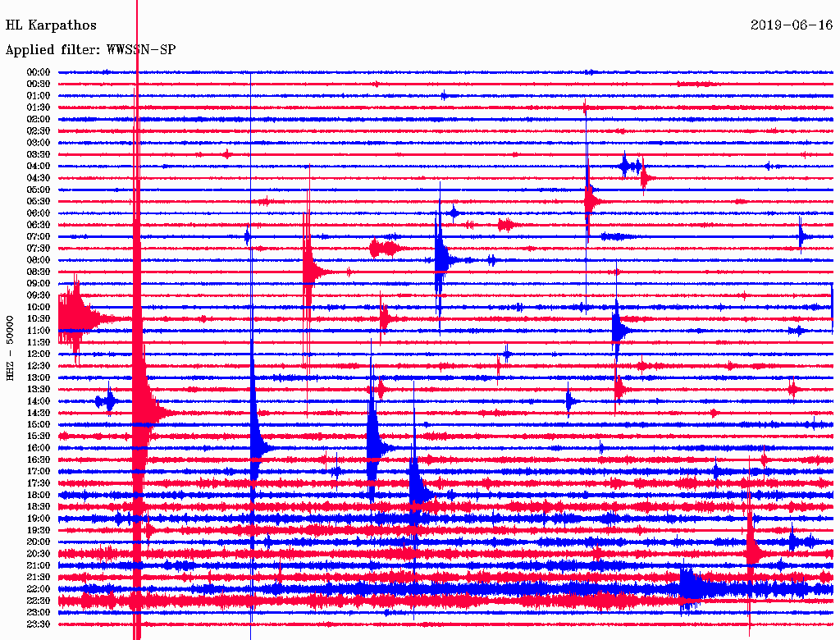Select the 15:30 time label

pos(39,437)
